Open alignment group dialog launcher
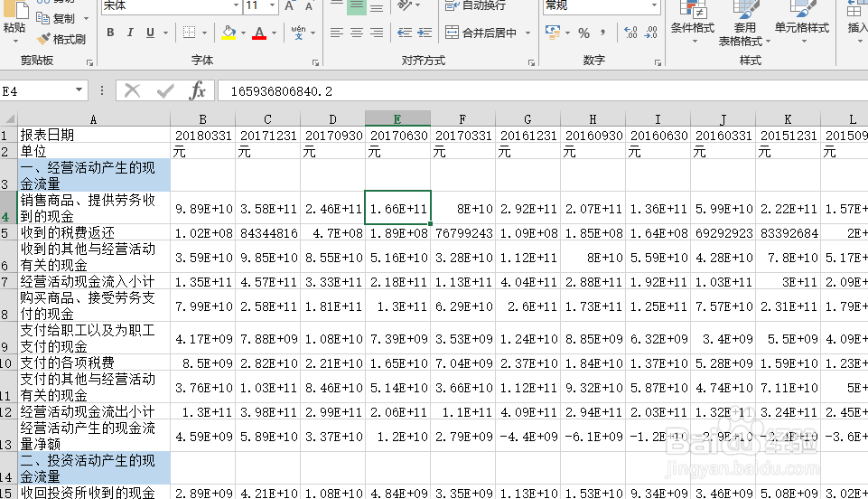Viewport: 868px width, 499px height. [531, 63]
